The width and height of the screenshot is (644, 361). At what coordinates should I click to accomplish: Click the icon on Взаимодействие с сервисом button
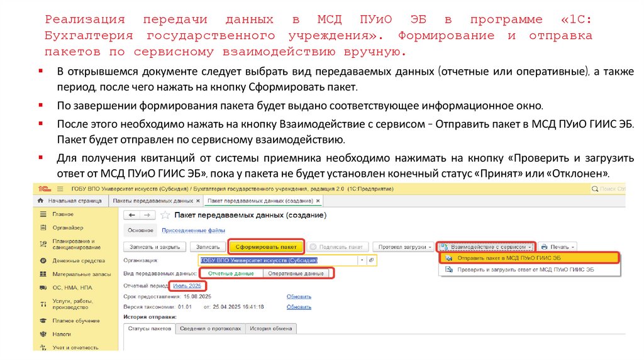click(444, 247)
